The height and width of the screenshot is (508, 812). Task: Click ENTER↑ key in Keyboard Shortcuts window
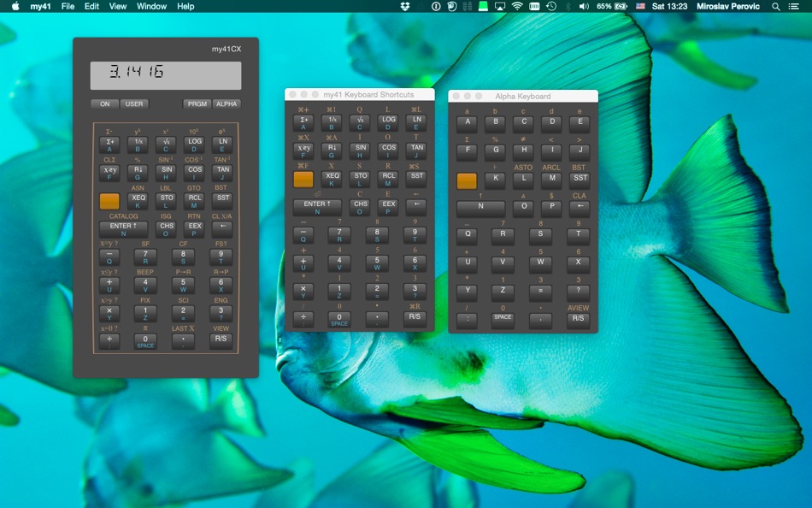click(x=317, y=207)
